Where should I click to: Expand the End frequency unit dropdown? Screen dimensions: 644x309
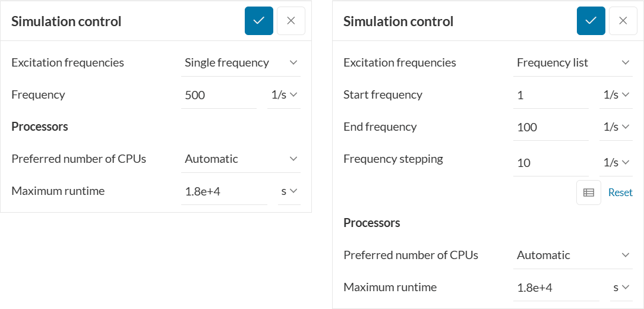click(616, 127)
